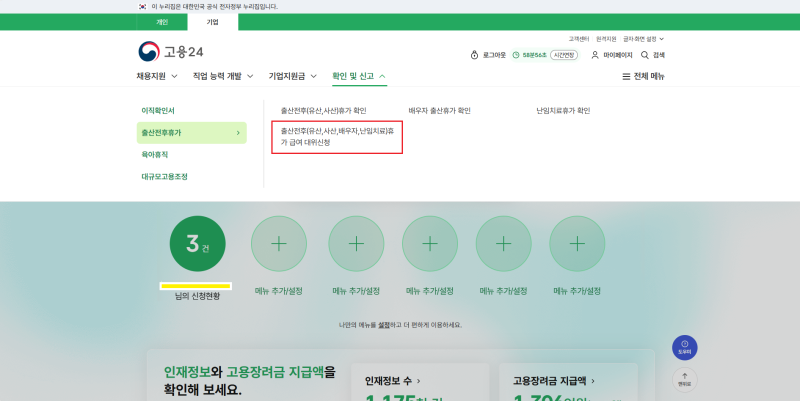Extend session with 시간연장 button

[564, 55]
